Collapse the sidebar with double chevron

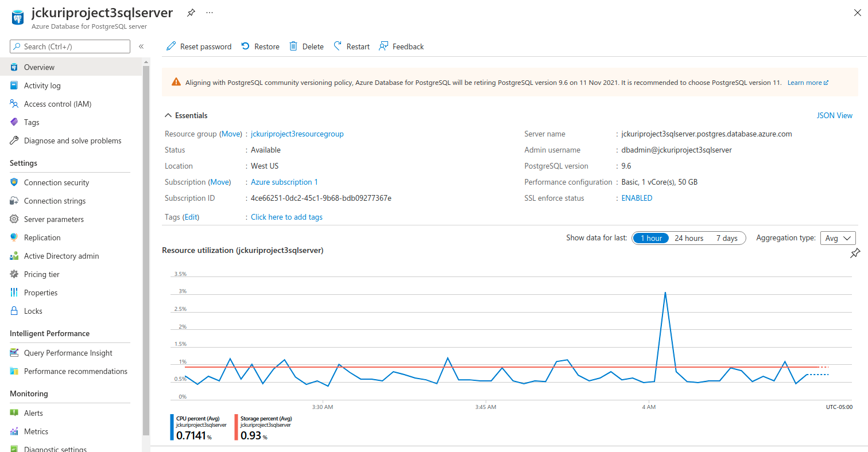[x=141, y=46]
